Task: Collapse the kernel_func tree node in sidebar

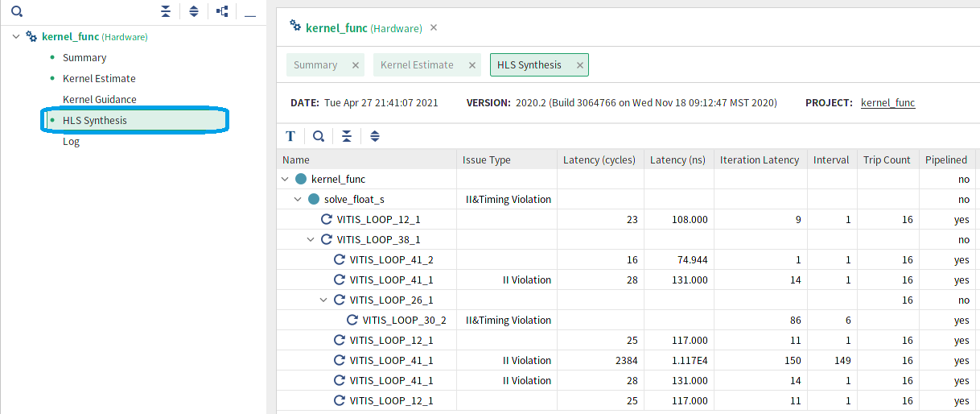Action: 16,36
